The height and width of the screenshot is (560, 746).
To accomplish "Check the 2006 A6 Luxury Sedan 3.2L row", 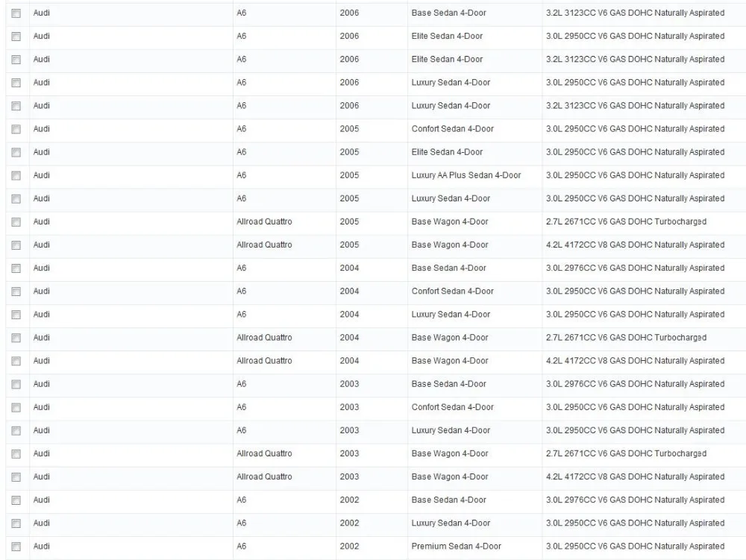I will pyautogui.click(x=16, y=106).
